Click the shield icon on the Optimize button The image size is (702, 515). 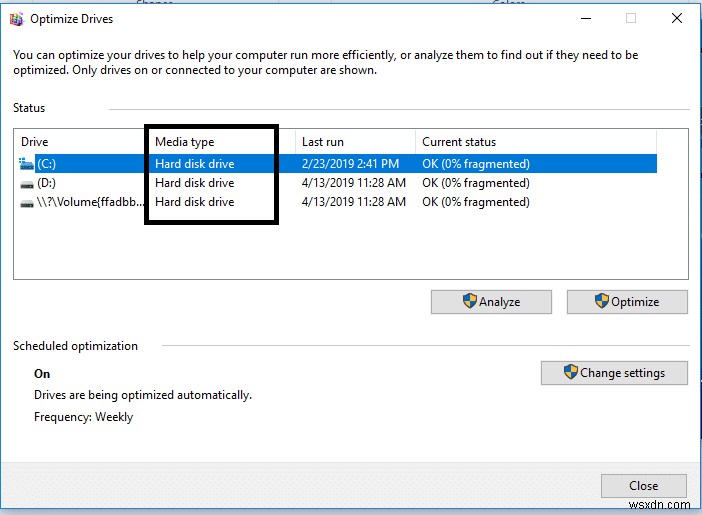click(x=601, y=300)
